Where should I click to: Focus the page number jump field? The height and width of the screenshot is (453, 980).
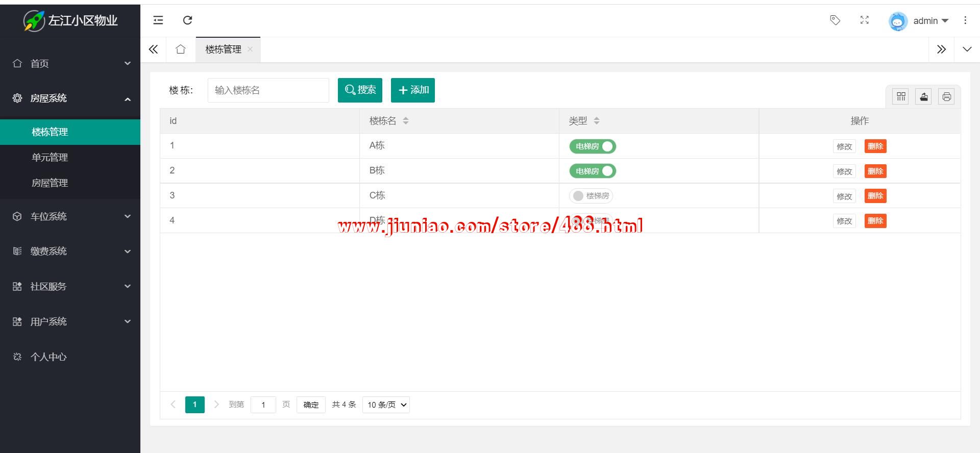click(263, 405)
